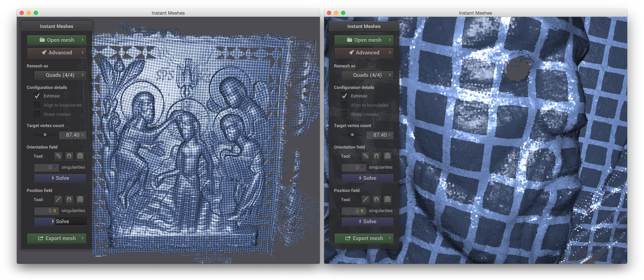This screenshot has width=644, height=280.
Task: Select orientation comb tool in right window
Action: tap(365, 156)
